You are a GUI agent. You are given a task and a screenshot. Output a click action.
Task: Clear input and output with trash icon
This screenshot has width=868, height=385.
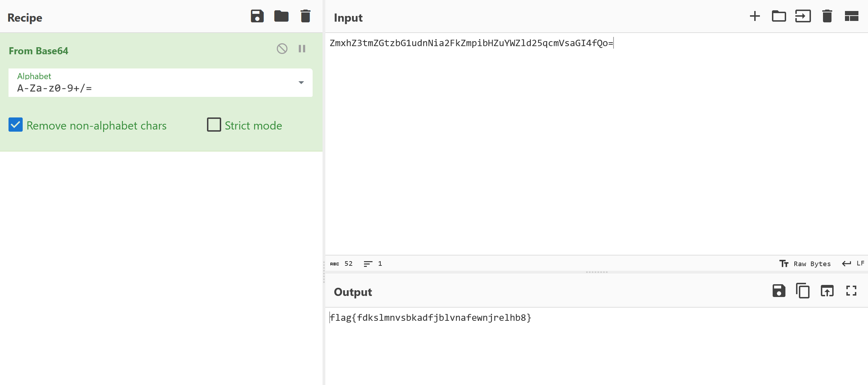tap(827, 16)
